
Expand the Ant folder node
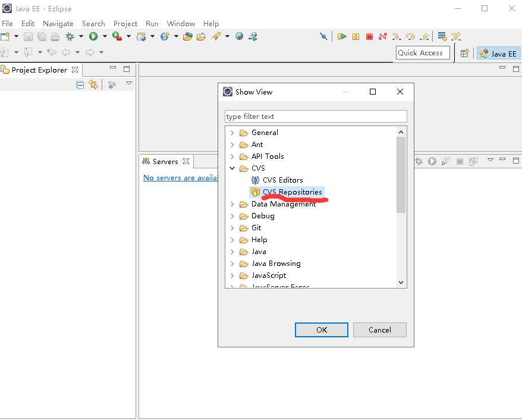click(x=232, y=145)
